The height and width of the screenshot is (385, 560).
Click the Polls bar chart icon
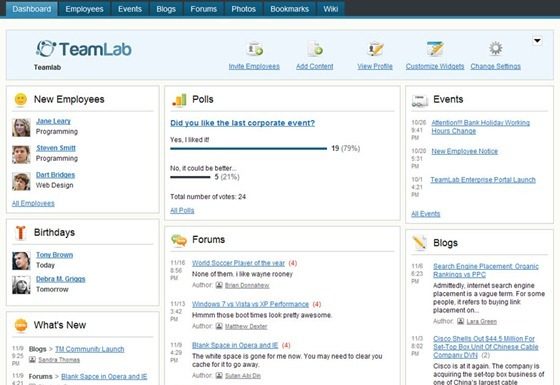pos(179,100)
